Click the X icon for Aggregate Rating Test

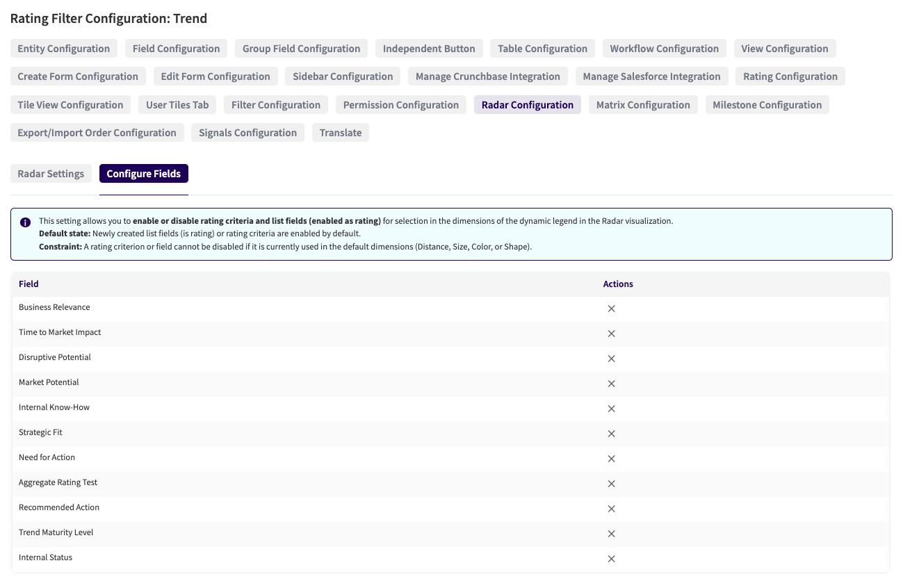tap(611, 484)
